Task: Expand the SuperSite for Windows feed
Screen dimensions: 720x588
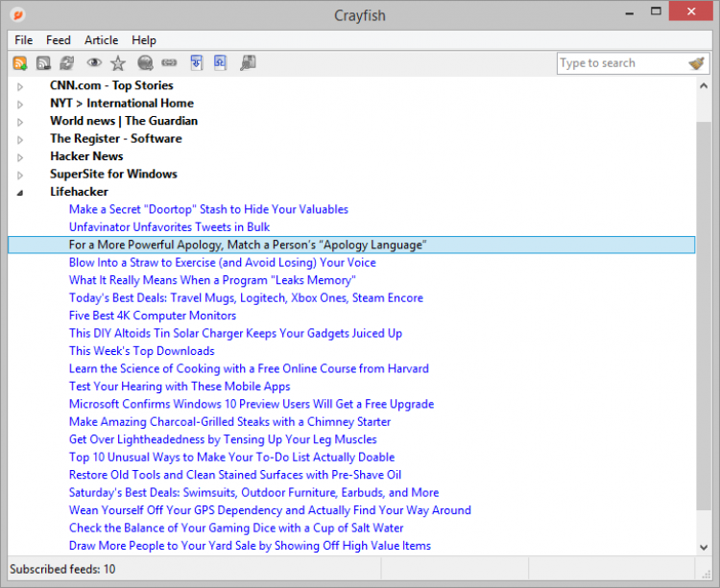Action: point(20,175)
